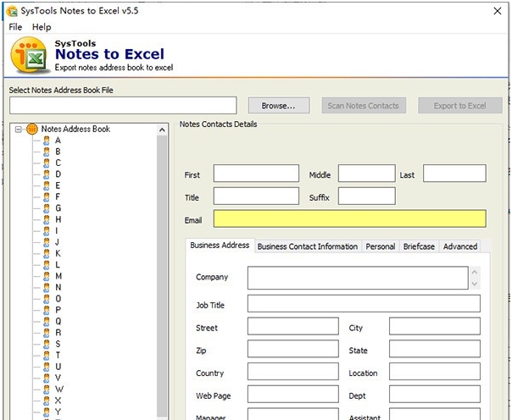Image resolution: width=512 pixels, height=420 pixels.
Task: Click the Zip field
Action: pos(293,349)
